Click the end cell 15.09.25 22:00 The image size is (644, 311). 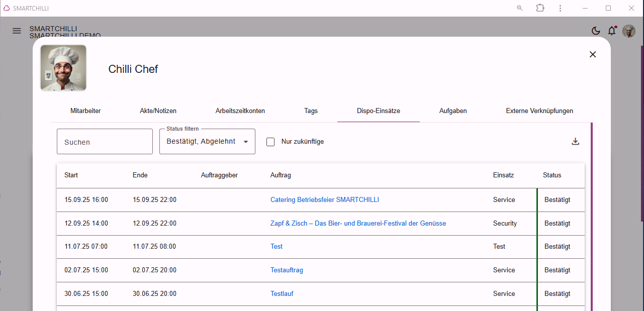[154, 199]
